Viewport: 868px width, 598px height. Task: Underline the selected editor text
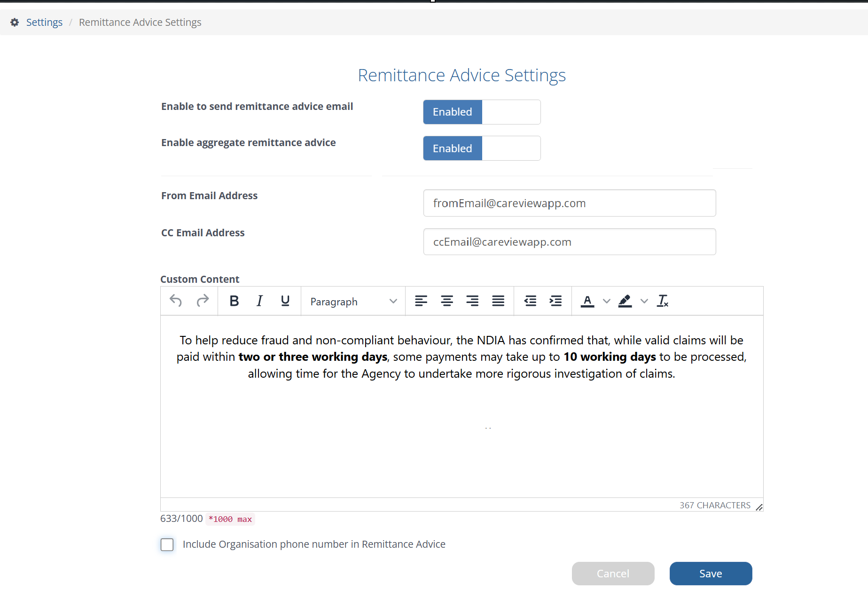[x=285, y=301]
